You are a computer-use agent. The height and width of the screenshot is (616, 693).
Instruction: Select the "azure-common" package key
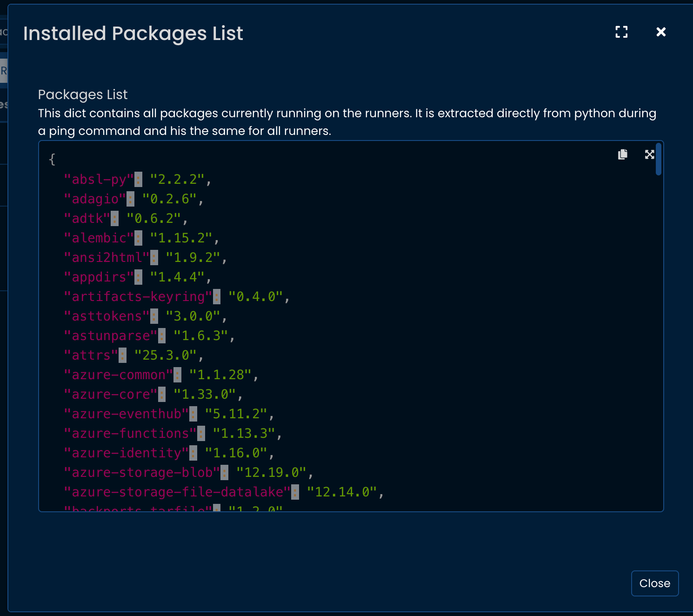[118, 375]
